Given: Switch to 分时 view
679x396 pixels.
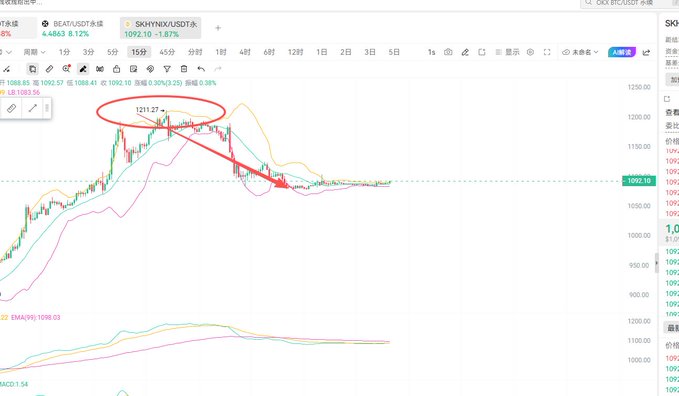Looking at the screenshot, I should (x=195, y=52).
